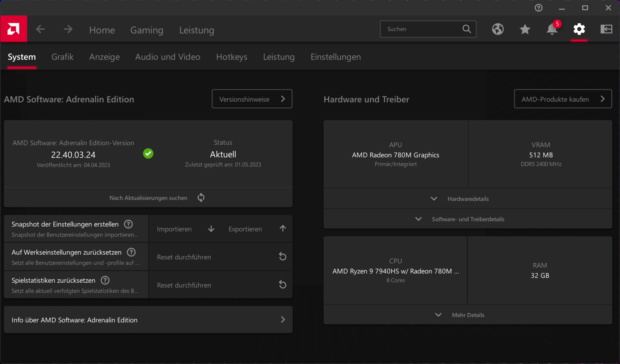Toggle the sidebar panel icon
This screenshot has width=620, height=364.
pos(606,29)
